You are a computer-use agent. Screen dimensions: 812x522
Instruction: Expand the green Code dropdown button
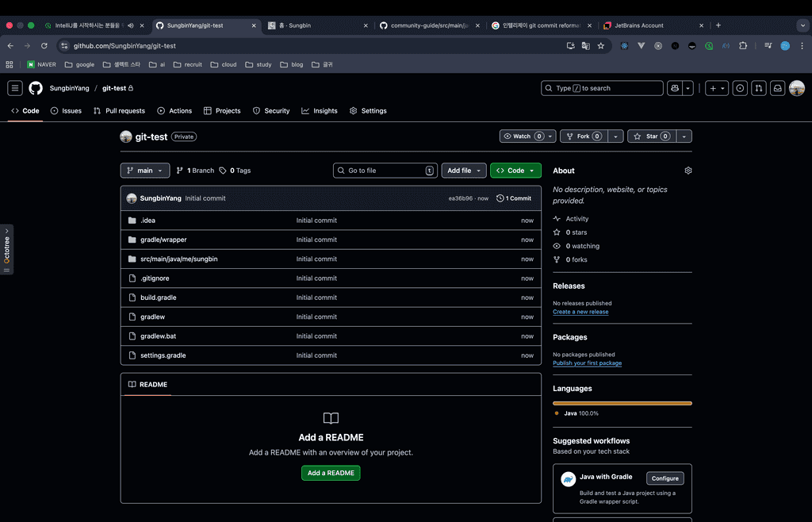tap(515, 171)
